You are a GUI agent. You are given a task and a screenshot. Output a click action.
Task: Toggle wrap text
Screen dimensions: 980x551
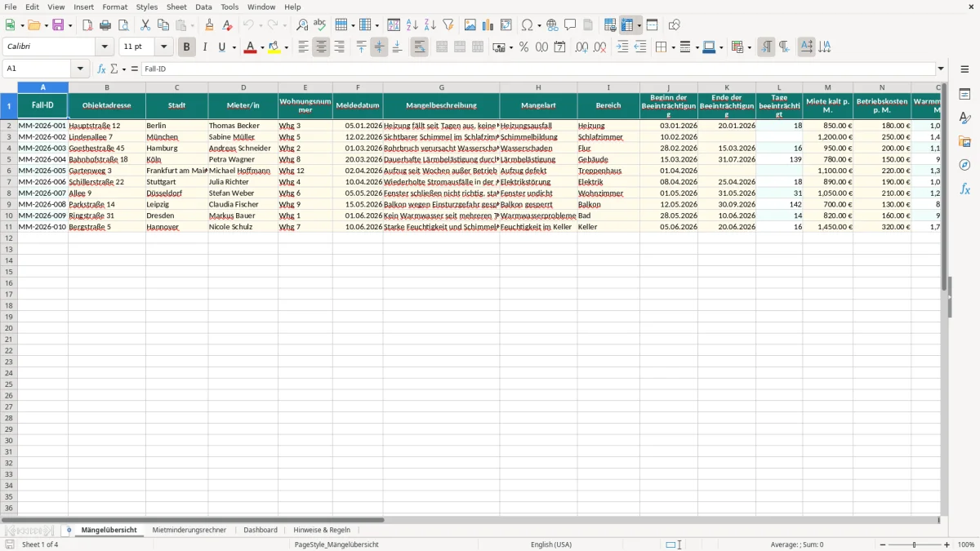(x=419, y=47)
